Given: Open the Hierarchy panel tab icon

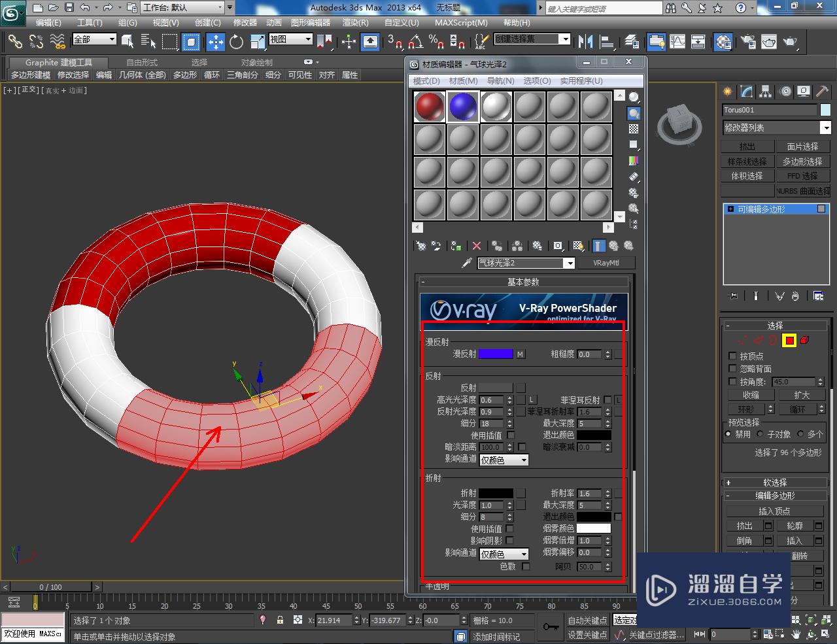Looking at the screenshot, I should (x=765, y=92).
